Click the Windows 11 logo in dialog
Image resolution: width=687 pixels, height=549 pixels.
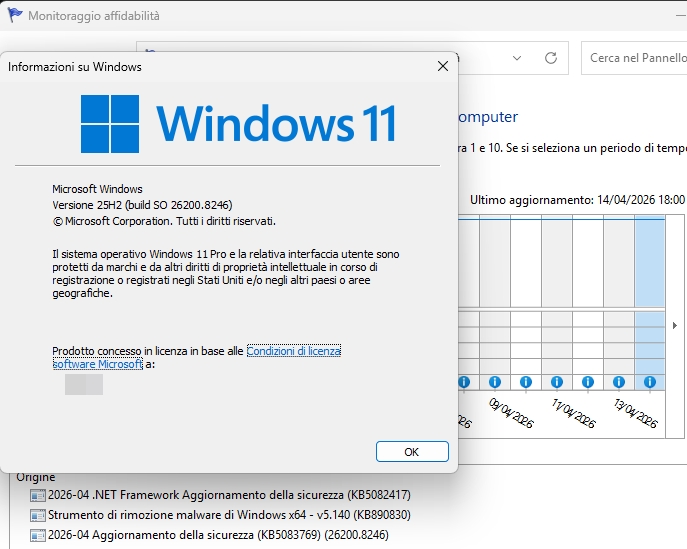pos(239,124)
